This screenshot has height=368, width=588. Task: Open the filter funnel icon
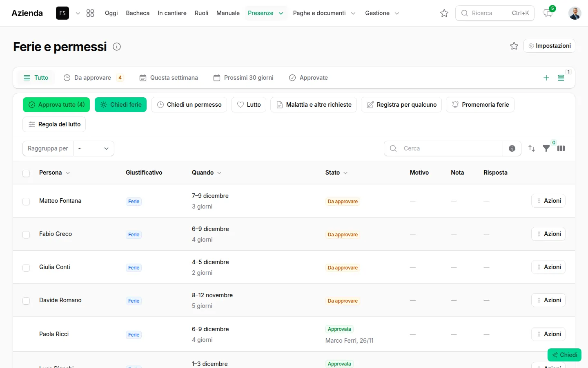pyautogui.click(x=546, y=148)
